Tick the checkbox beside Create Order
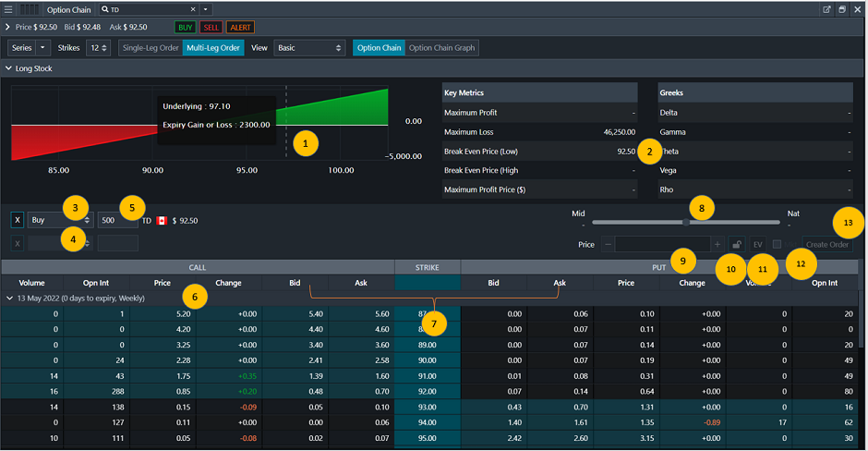 (x=778, y=245)
